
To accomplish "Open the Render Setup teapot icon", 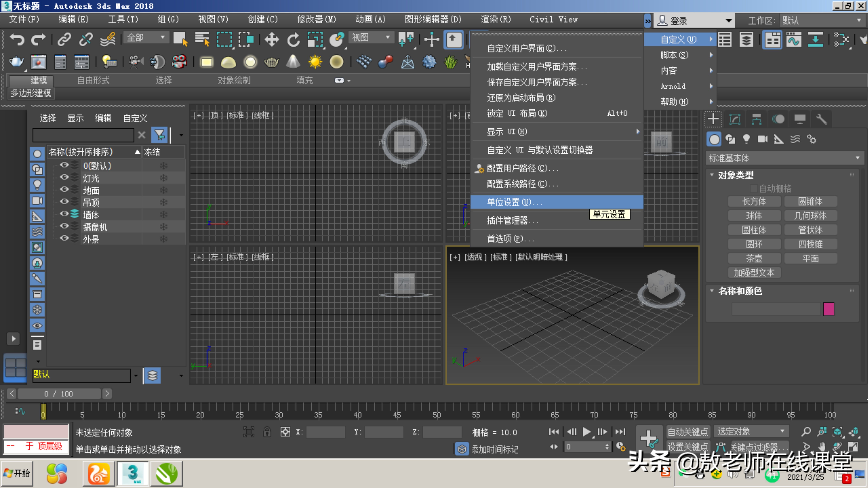I will coord(17,62).
